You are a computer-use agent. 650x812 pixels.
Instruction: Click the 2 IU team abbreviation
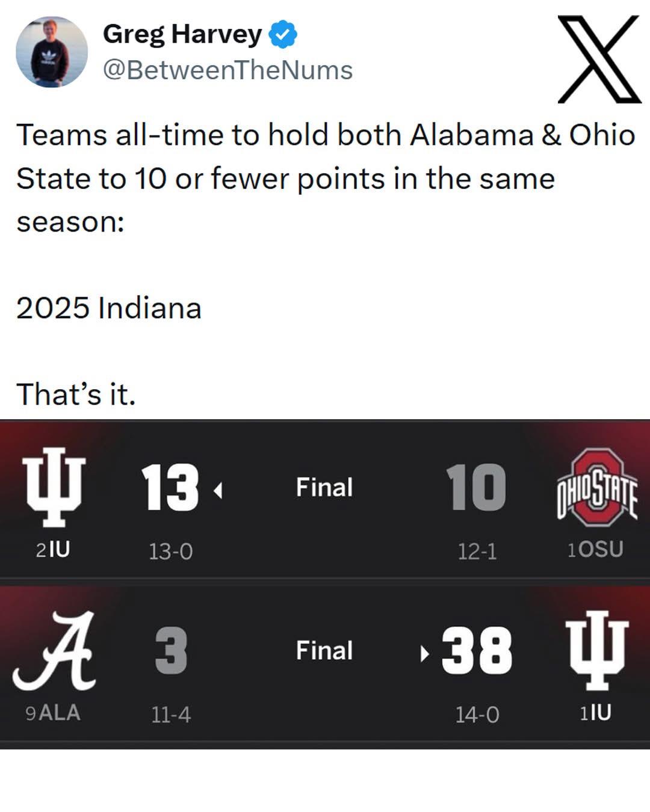tap(53, 549)
